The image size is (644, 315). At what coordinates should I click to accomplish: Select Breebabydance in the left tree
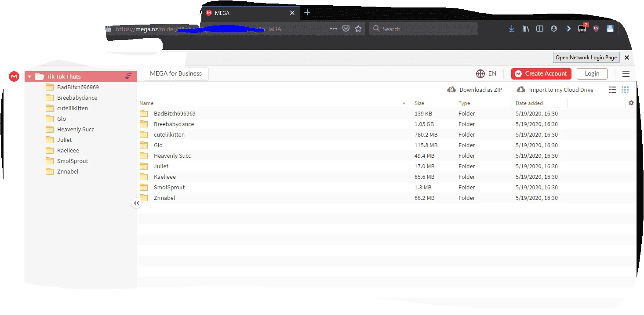77,98
